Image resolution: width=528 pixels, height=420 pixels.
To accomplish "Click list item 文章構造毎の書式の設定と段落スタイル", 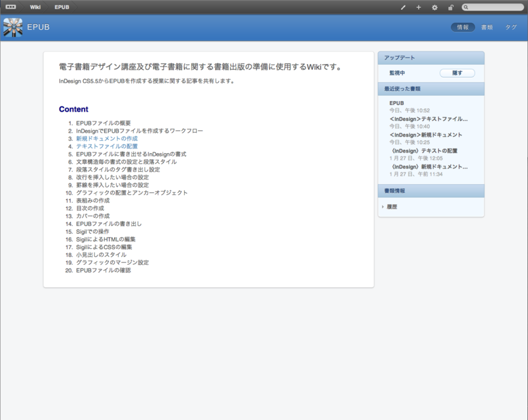I will pyautogui.click(x=126, y=162).
